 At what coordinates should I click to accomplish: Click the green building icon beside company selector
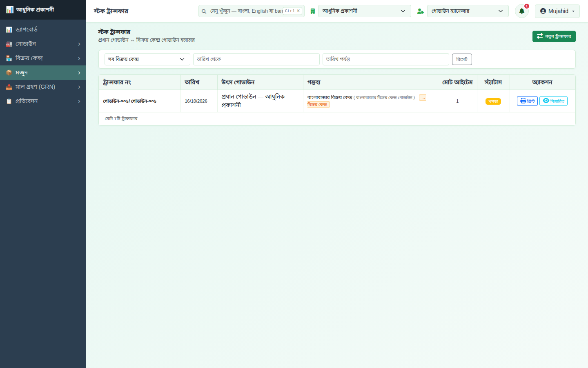(312, 11)
